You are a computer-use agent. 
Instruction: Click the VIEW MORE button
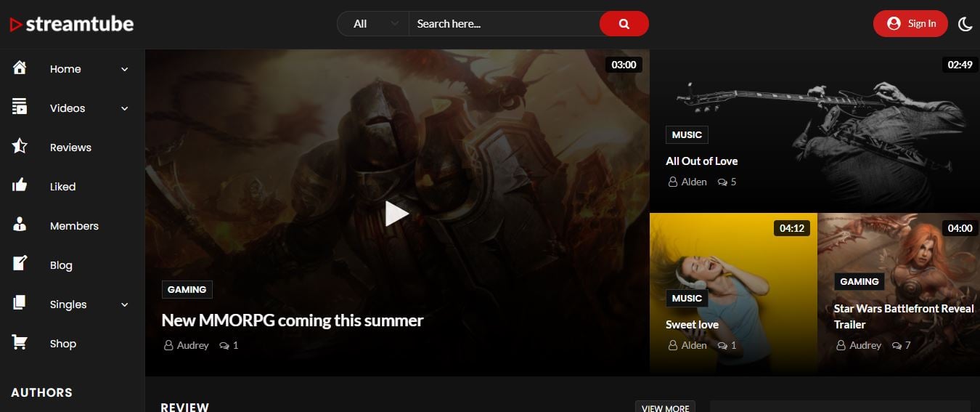coord(665,407)
